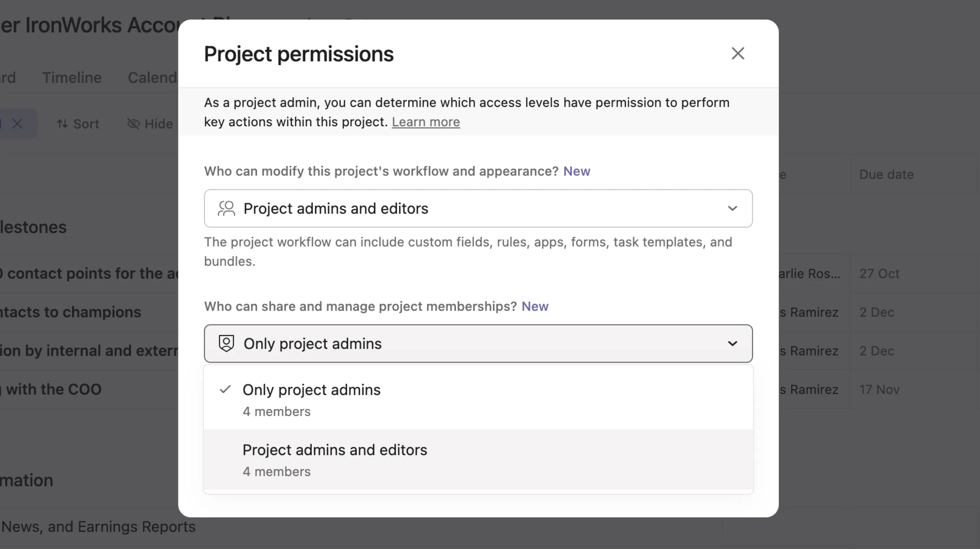Image resolution: width=980 pixels, height=549 pixels.
Task: Switch to the Timeline tab
Action: click(x=72, y=78)
